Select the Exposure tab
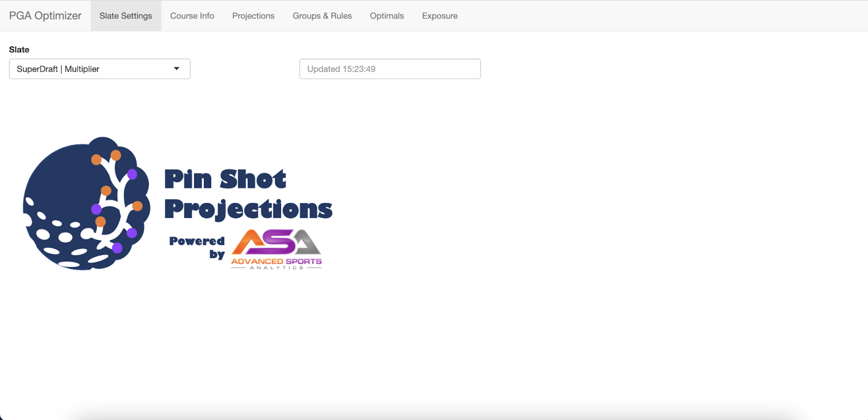This screenshot has width=868, height=420. point(440,16)
